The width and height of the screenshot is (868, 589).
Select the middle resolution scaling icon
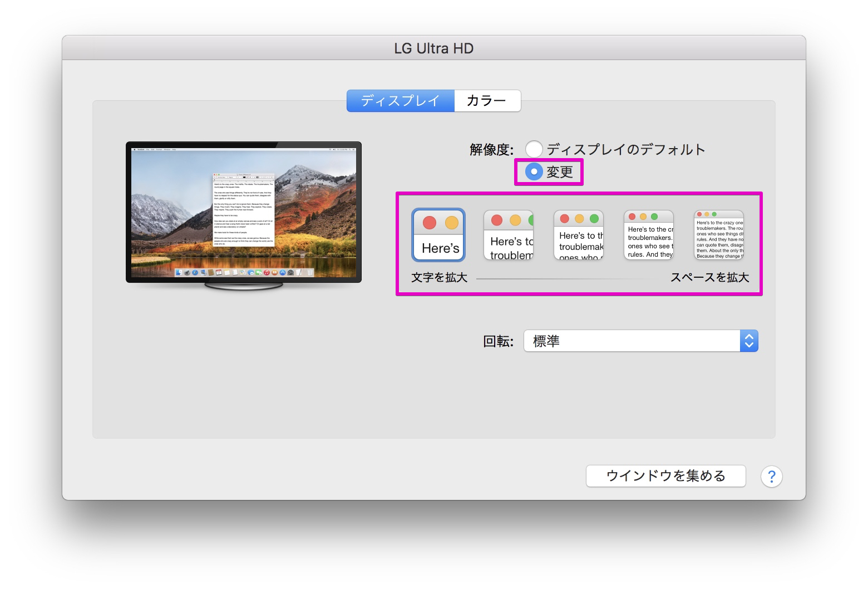point(579,235)
